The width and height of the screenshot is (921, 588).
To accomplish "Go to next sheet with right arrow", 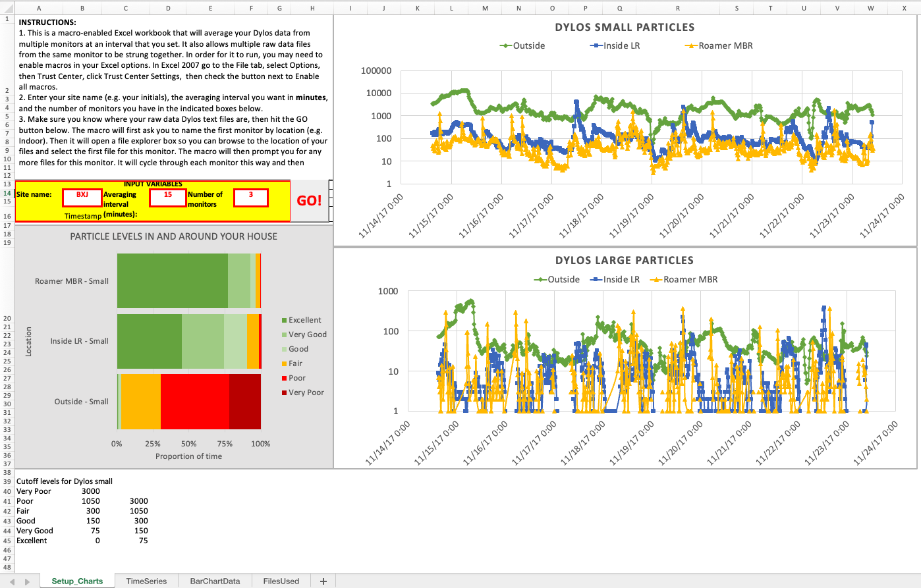I will (27, 581).
